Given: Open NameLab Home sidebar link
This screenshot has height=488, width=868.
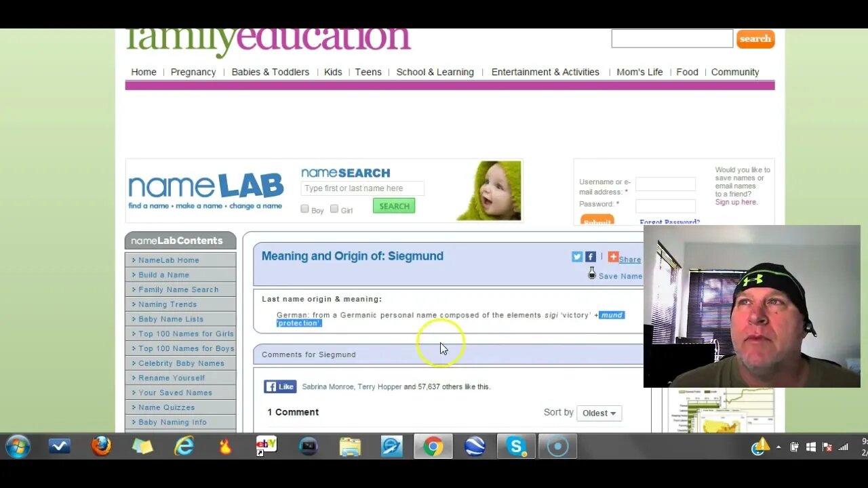Looking at the screenshot, I should pos(169,260).
